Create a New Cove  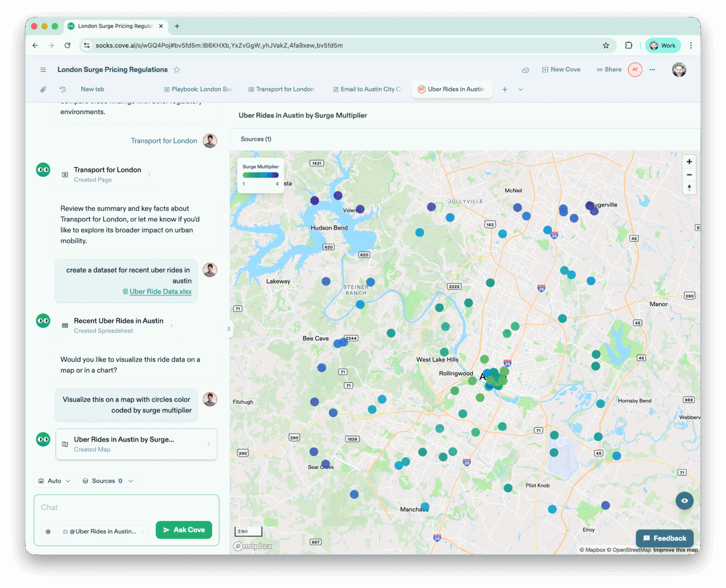tap(561, 70)
